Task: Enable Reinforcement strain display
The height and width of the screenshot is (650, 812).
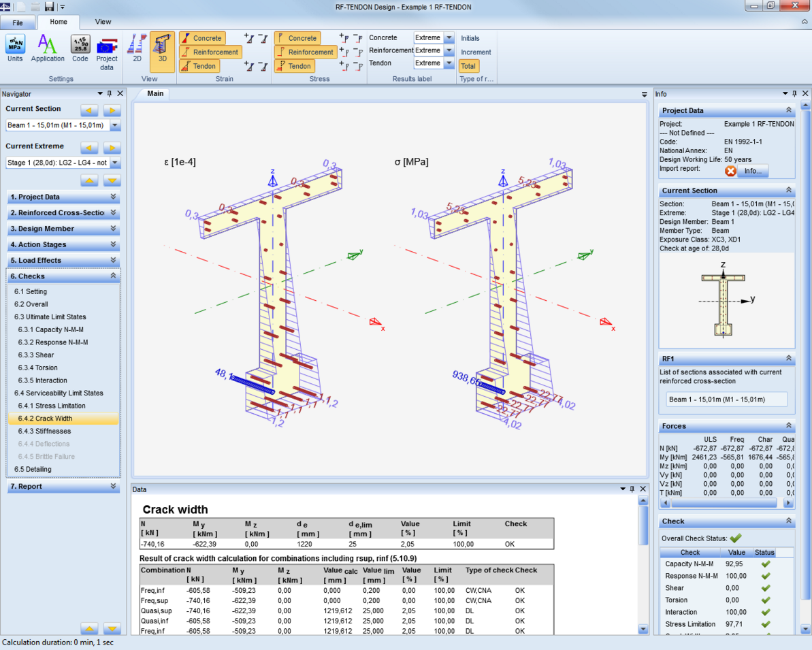Action: (x=210, y=52)
